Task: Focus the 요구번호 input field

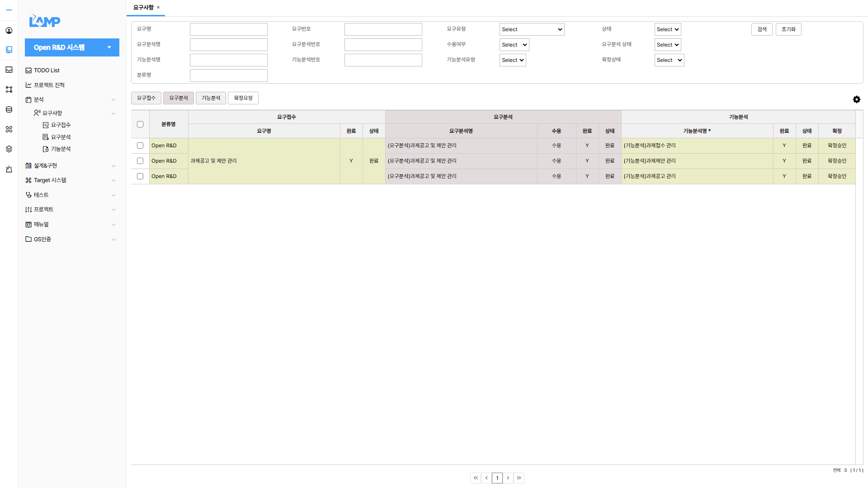Action: click(383, 29)
